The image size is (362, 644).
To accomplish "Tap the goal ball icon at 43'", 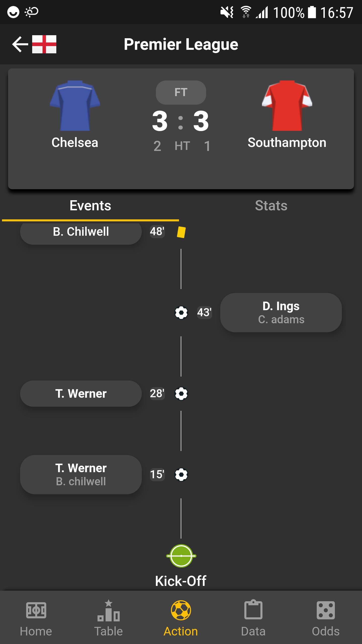I will 181,313.
